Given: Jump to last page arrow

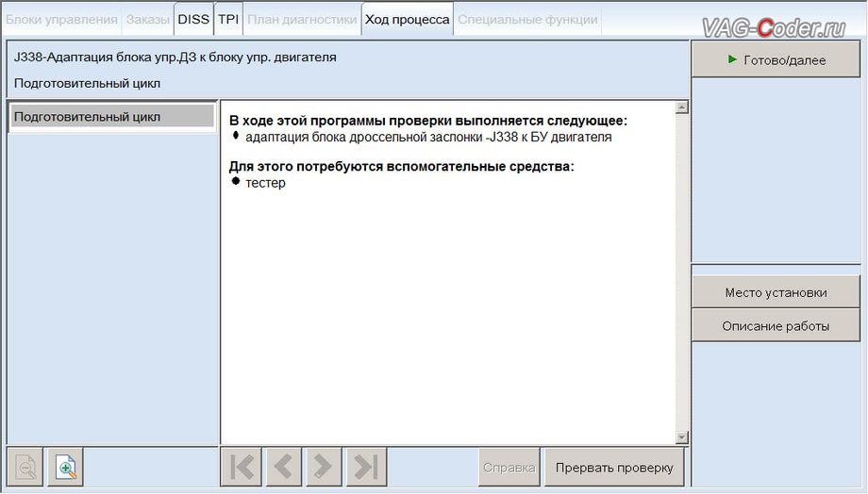Looking at the screenshot, I should [366, 468].
